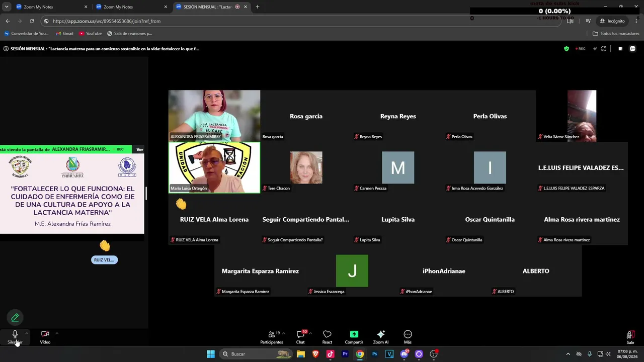Open Chrome media controls icon

click(x=588, y=21)
